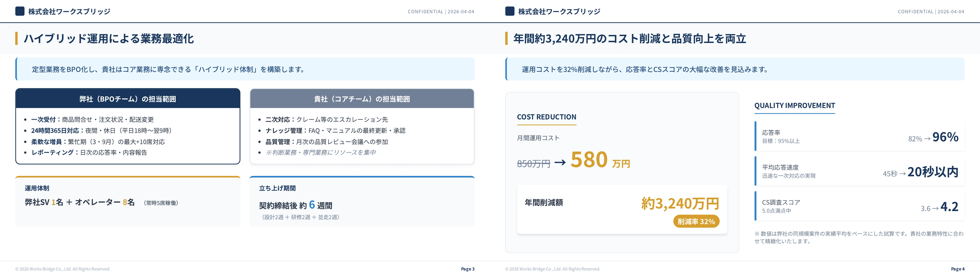The image size is (980, 276).
Task: Select the 二次対応 bullet line
Action: click(327, 120)
